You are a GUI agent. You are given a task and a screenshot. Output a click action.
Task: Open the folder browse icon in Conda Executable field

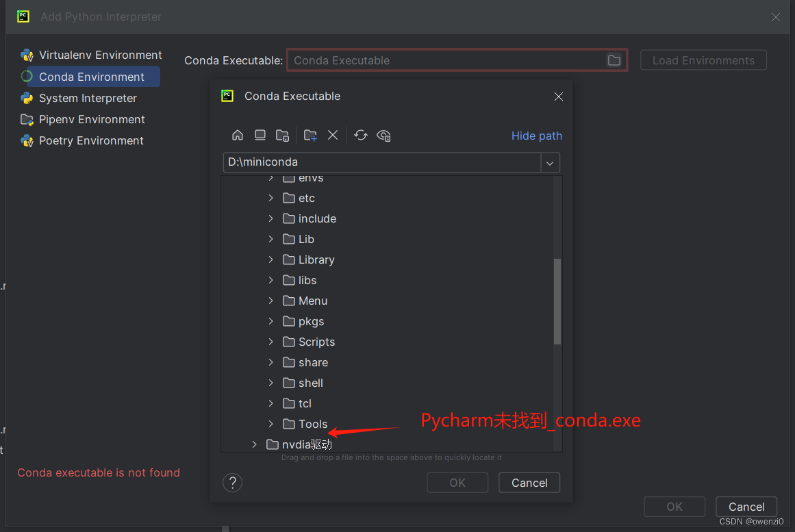(x=614, y=60)
